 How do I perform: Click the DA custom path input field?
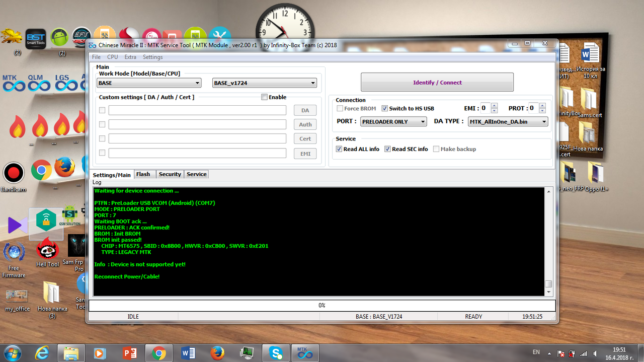tap(197, 110)
